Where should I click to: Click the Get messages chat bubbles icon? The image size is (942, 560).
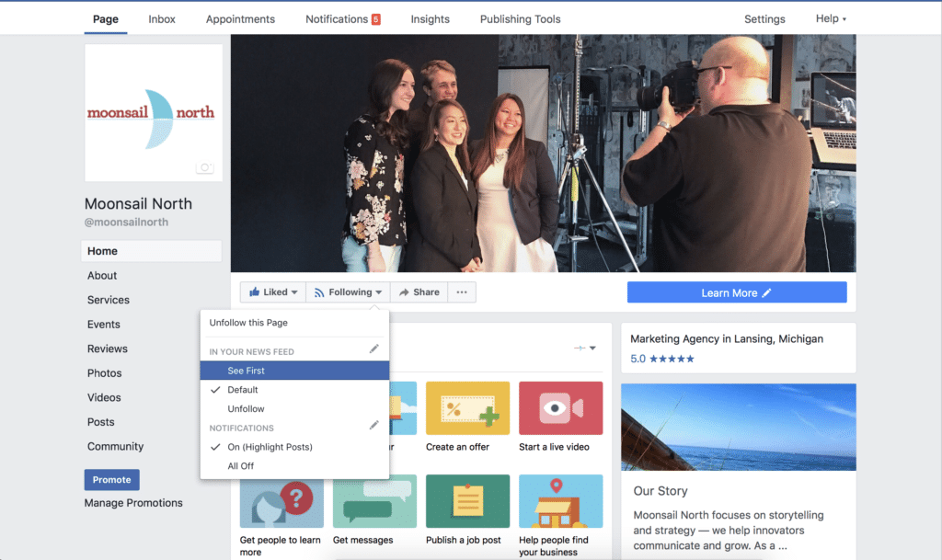374,501
